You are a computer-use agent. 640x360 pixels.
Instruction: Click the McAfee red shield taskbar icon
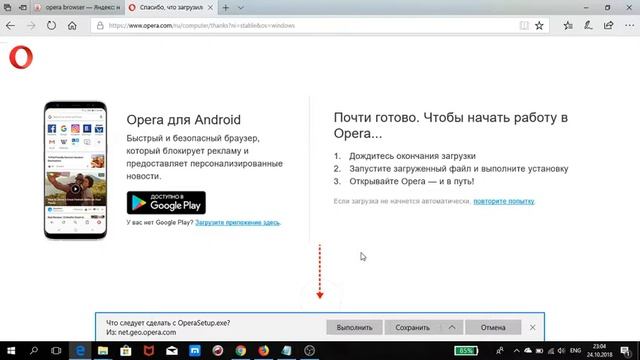tap(149, 351)
